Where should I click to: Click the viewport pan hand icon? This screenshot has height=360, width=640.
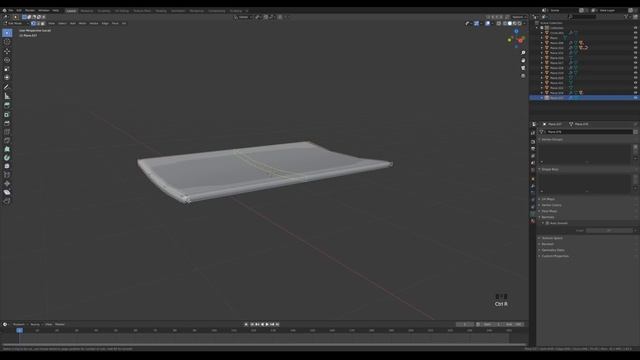click(523, 60)
